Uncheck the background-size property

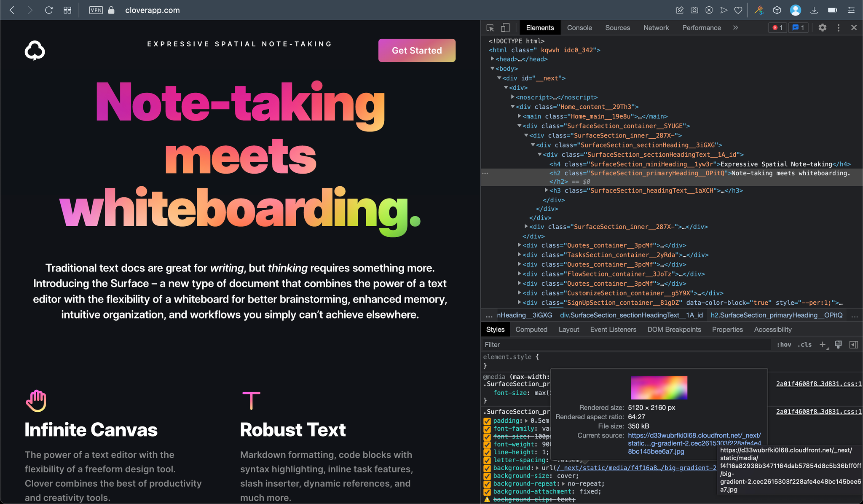coord(487,476)
